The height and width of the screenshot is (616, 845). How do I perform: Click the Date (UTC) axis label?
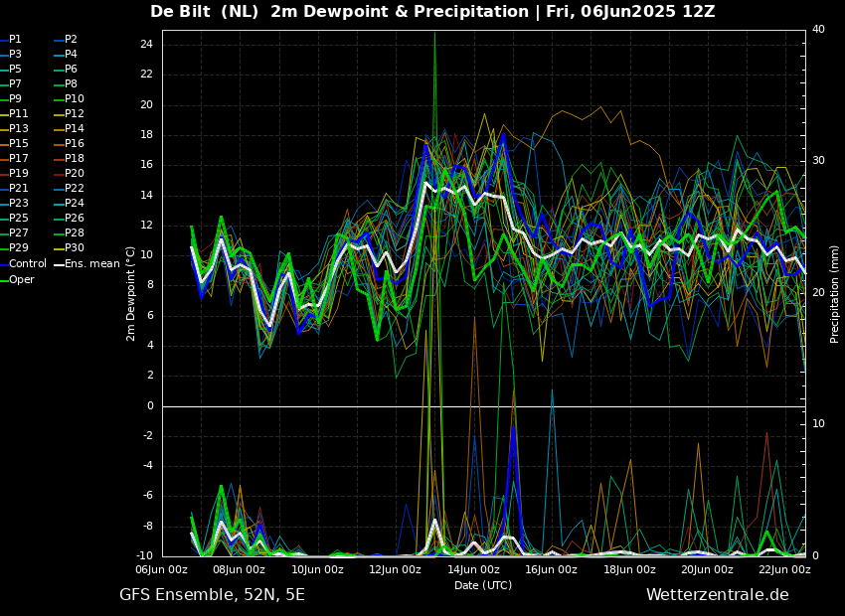click(483, 585)
